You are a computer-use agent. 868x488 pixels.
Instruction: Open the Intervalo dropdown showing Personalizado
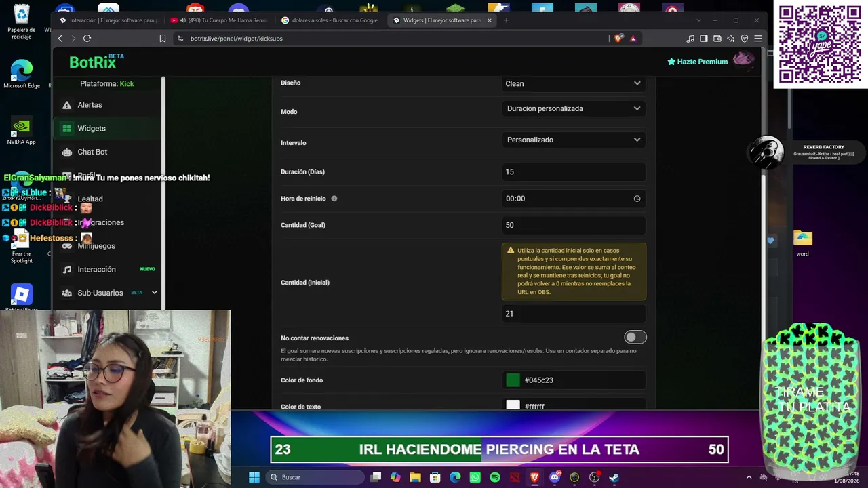573,140
